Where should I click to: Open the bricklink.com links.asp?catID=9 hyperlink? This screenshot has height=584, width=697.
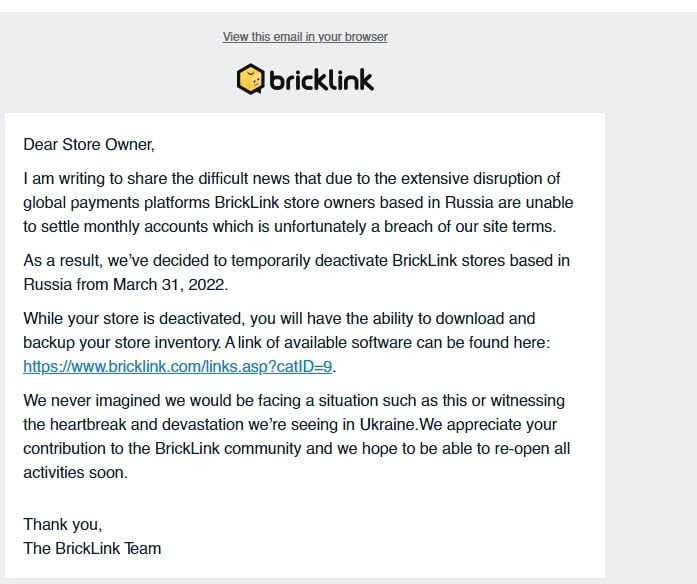(x=177, y=367)
